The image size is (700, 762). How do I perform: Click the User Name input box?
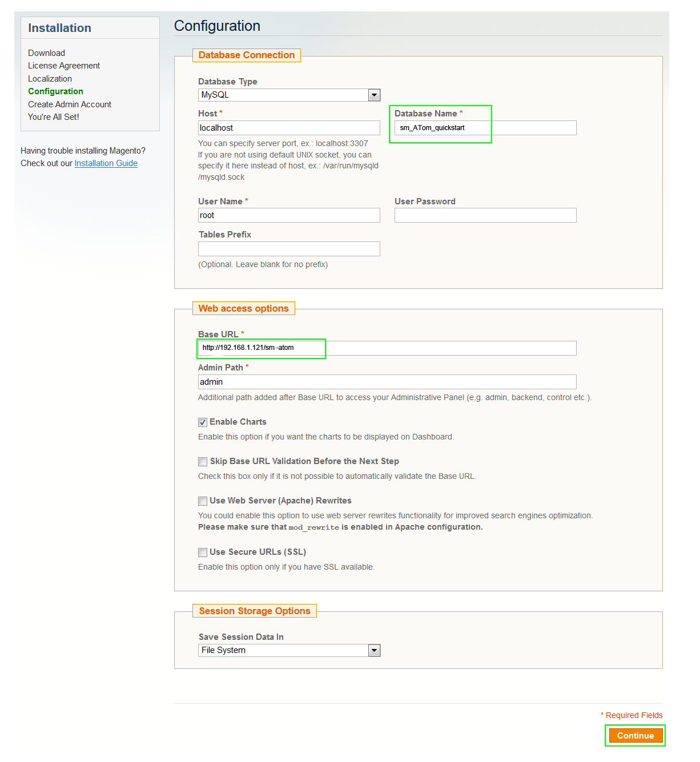click(x=289, y=215)
